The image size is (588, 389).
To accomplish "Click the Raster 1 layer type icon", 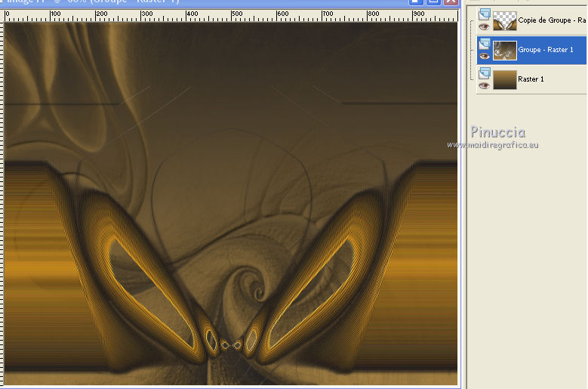I will pos(485,73).
